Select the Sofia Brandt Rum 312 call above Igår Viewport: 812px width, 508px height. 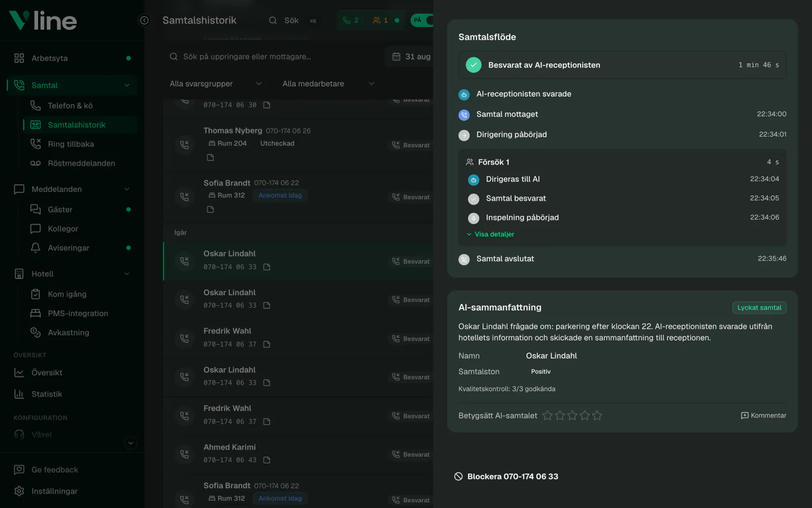(298, 197)
